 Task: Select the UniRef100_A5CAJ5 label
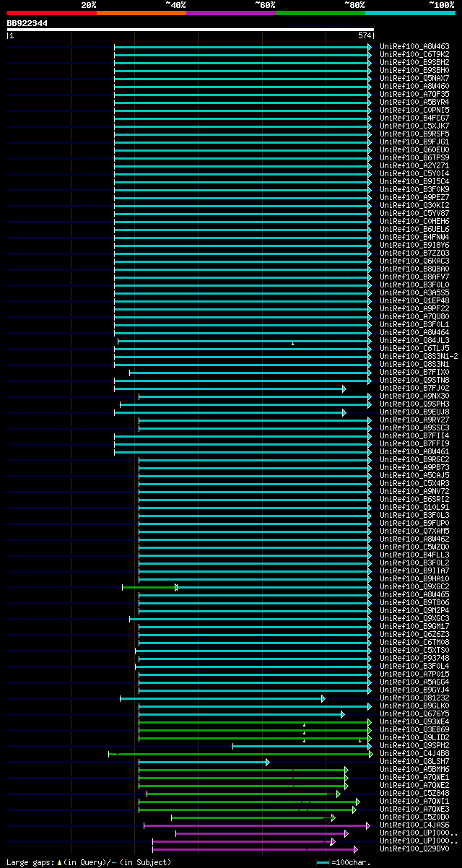coord(414,475)
